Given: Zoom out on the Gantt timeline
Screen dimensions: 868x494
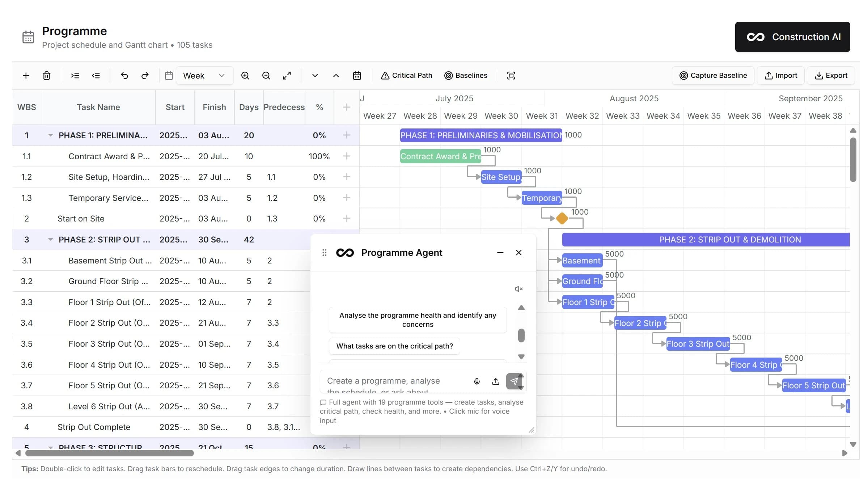Looking at the screenshot, I should 266,75.
